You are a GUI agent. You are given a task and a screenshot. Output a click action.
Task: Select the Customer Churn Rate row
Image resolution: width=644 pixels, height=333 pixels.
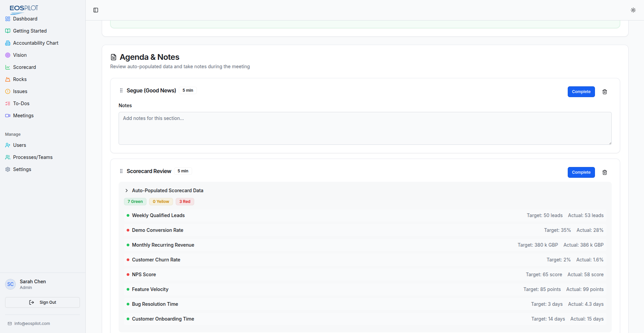point(365,260)
